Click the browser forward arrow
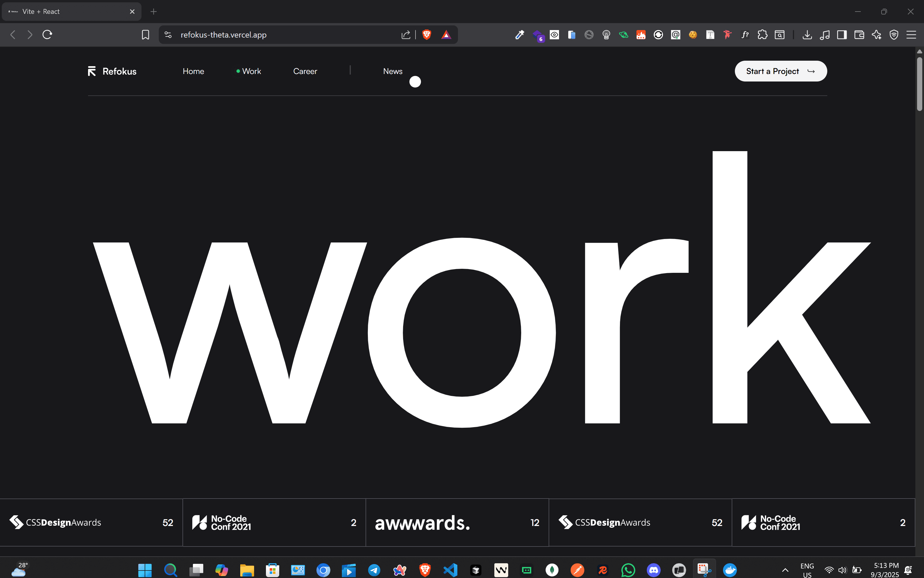924x578 pixels. coord(30,35)
